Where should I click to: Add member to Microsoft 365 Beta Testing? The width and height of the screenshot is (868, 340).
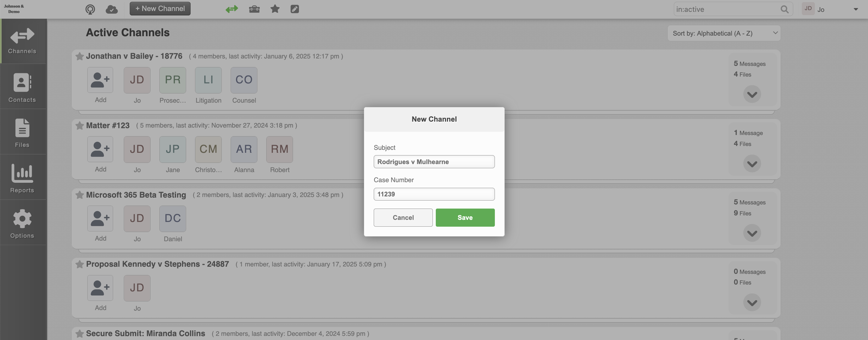[100, 218]
